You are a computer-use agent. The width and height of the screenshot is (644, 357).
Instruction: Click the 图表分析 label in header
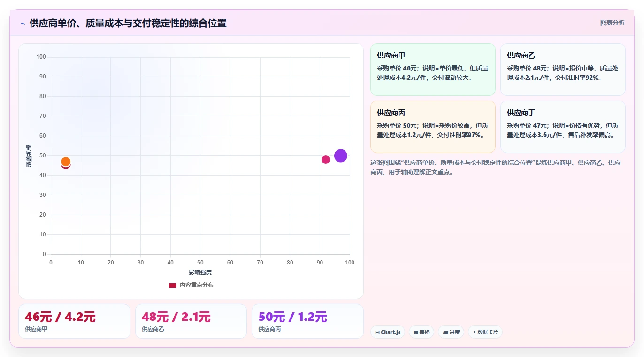click(x=612, y=23)
